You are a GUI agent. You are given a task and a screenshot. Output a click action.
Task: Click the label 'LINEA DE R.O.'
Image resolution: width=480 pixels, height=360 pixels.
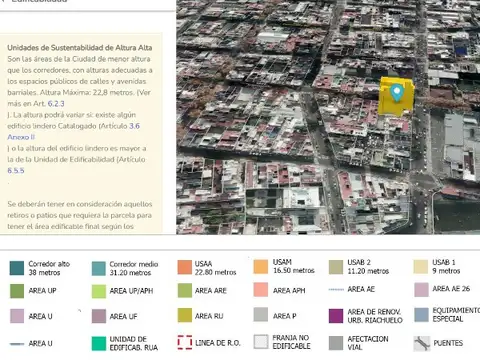(x=218, y=343)
